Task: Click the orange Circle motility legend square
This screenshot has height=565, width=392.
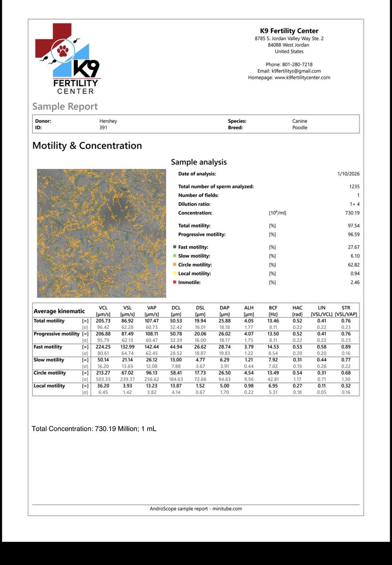Action: (x=175, y=265)
